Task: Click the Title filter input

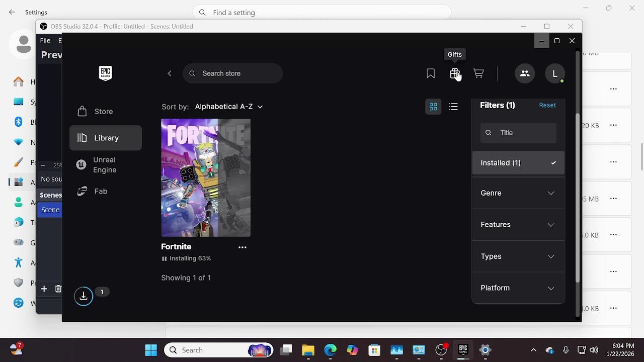Action: (x=518, y=133)
